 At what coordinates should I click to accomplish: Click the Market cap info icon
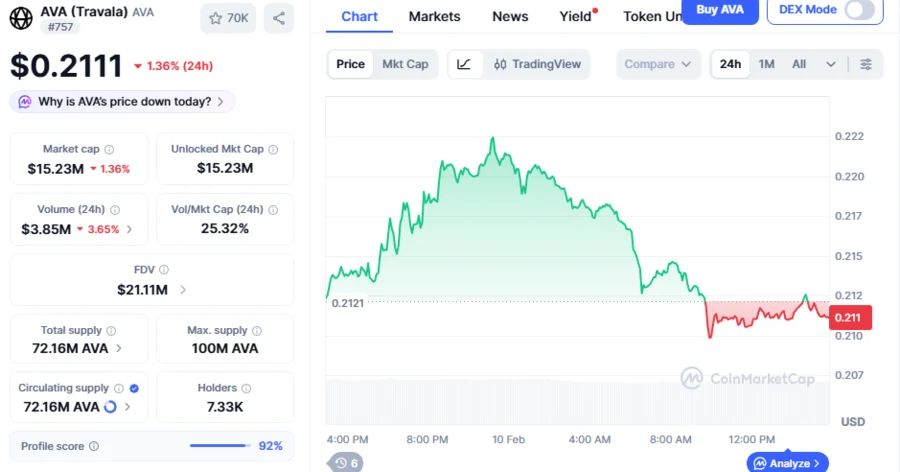tap(109, 149)
